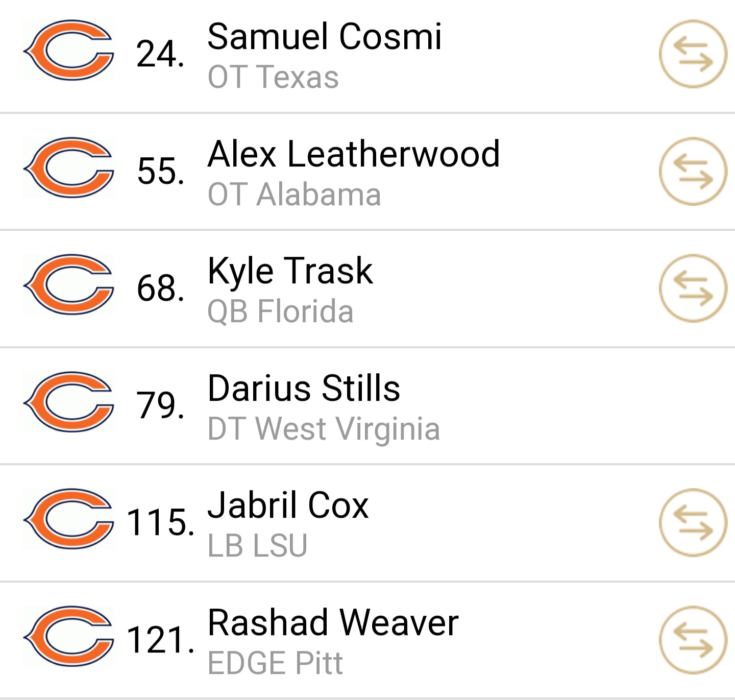The height and width of the screenshot is (700, 735).
Task: Click the Bears logo beside pick 55
Action: click(69, 167)
